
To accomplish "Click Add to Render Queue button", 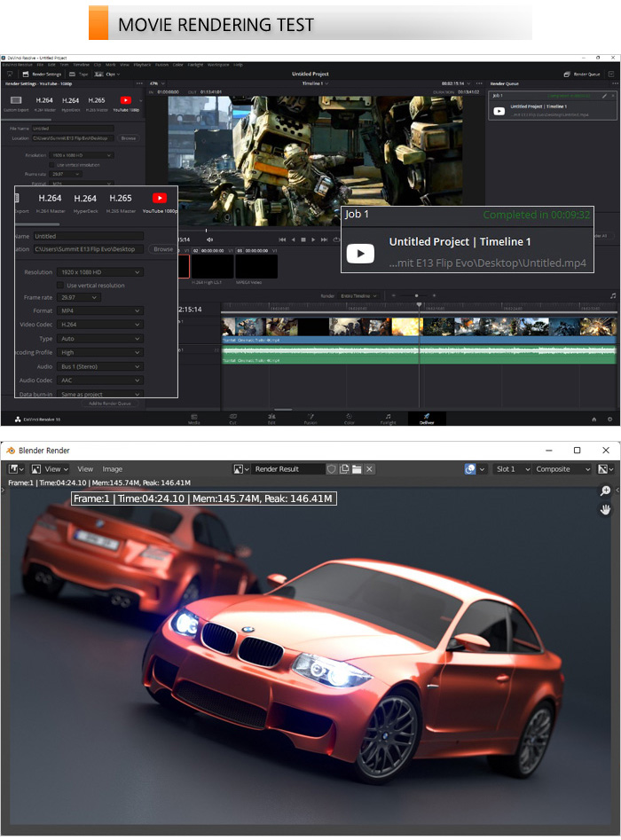I will [110, 404].
